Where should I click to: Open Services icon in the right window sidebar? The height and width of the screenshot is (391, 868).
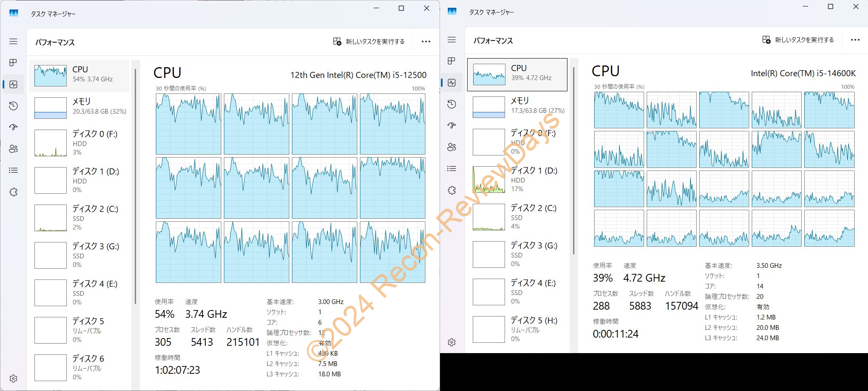452,190
